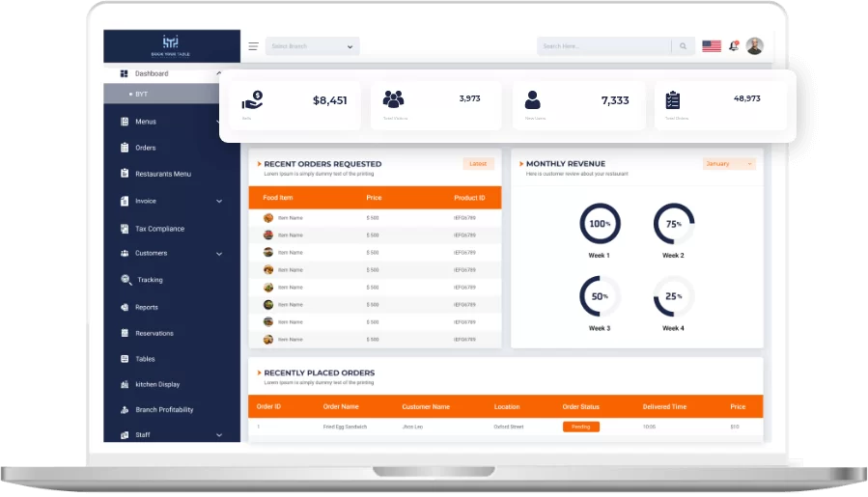
Task: Open the user profile avatar
Action: coord(755,45)
